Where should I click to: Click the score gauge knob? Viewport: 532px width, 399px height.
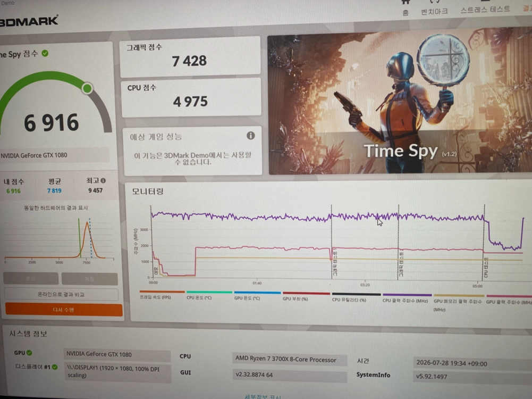click(x=87, y=88)
